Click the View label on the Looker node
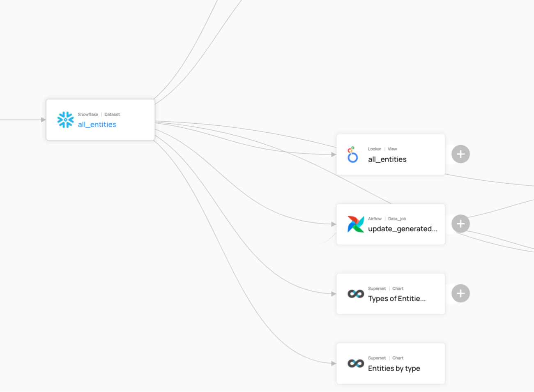Image resolution: width=534 pixels, height=392 pixels. 392,149
